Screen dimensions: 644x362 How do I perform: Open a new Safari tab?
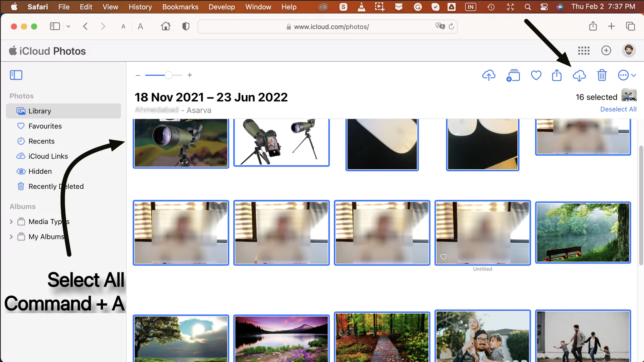tap(611, 26)
